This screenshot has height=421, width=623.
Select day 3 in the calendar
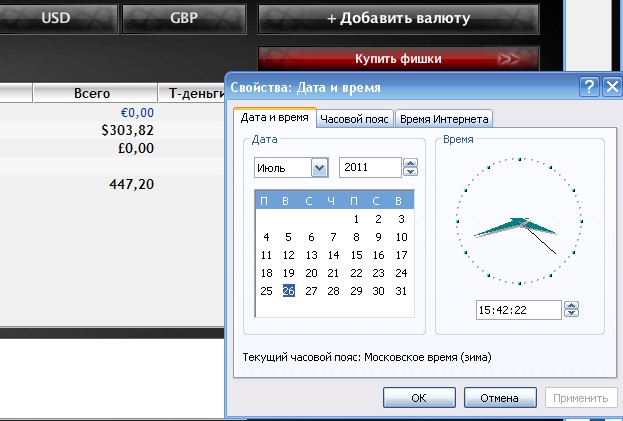tap(401, 219)
